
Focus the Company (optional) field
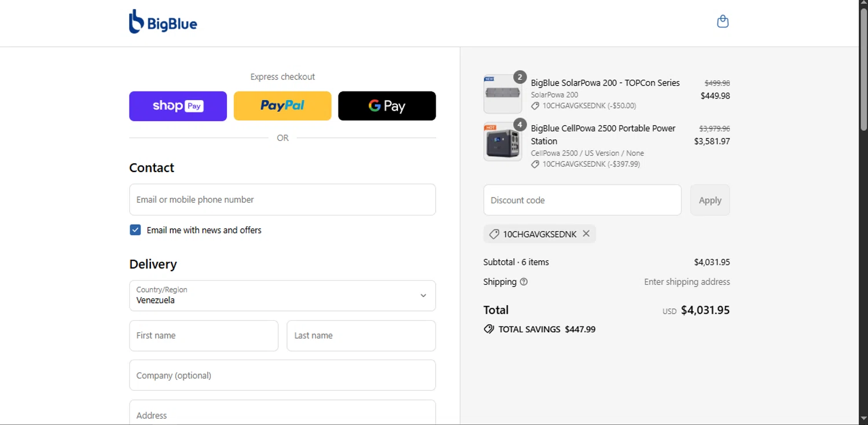pyautogui.click(x=282, y=375)
